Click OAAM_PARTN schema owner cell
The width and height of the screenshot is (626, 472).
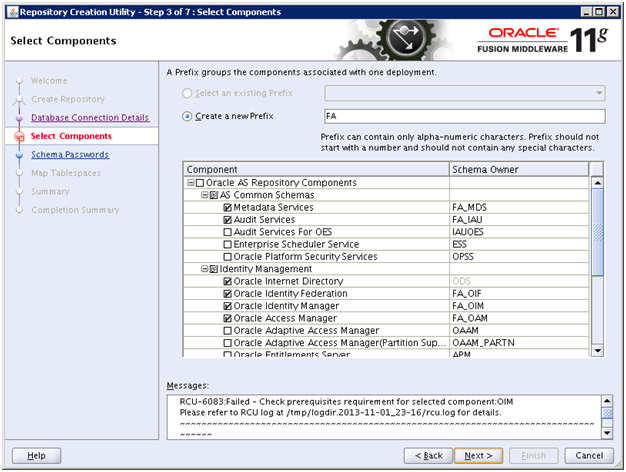click(x=519, y=343)
